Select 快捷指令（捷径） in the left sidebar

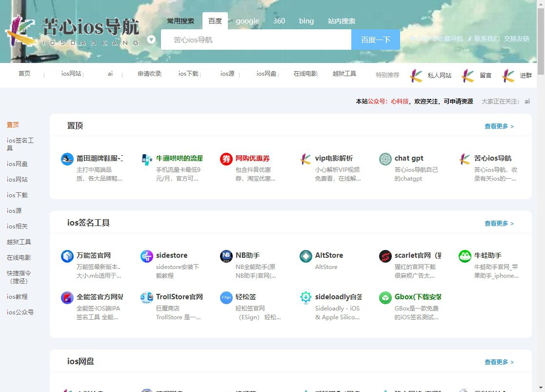[x=19, y=277]
